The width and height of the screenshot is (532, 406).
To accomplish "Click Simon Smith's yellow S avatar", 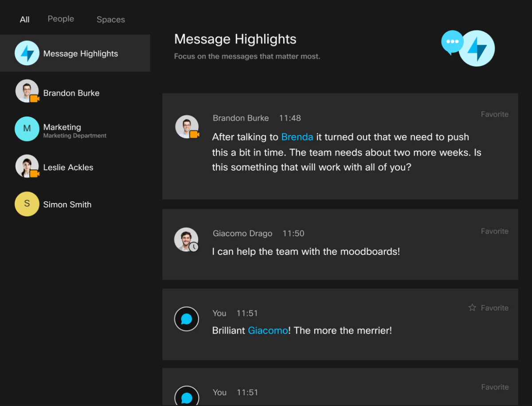I will pos(27,204).
